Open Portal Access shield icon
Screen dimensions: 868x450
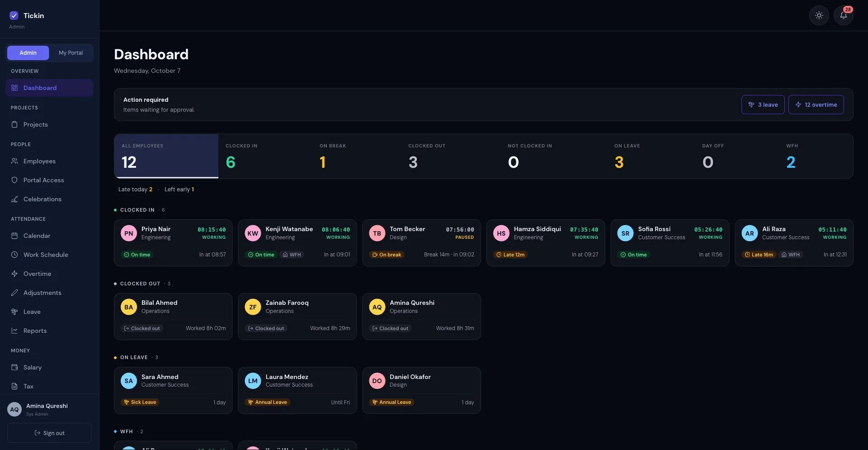14,180
